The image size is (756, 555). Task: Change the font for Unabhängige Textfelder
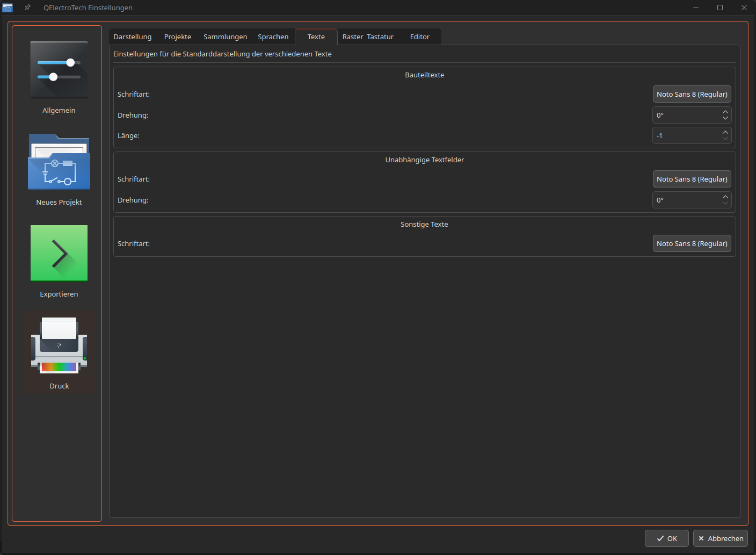click(692, 179)
